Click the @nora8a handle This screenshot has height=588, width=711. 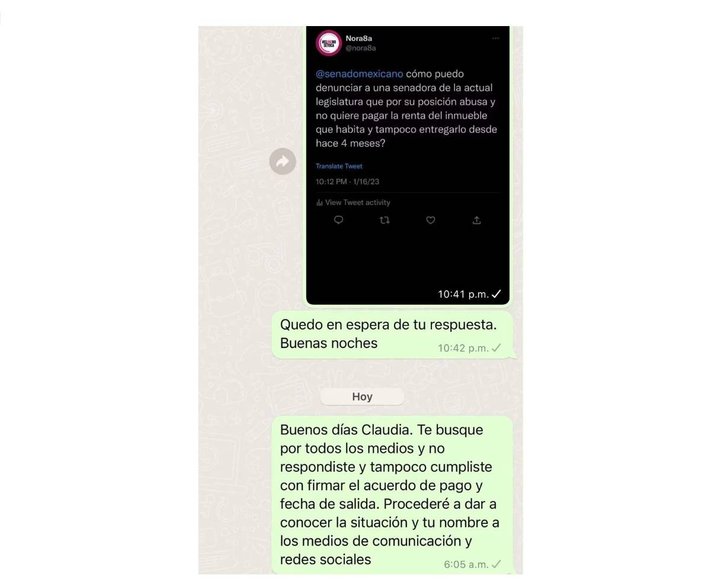click(x=361, y=48)
